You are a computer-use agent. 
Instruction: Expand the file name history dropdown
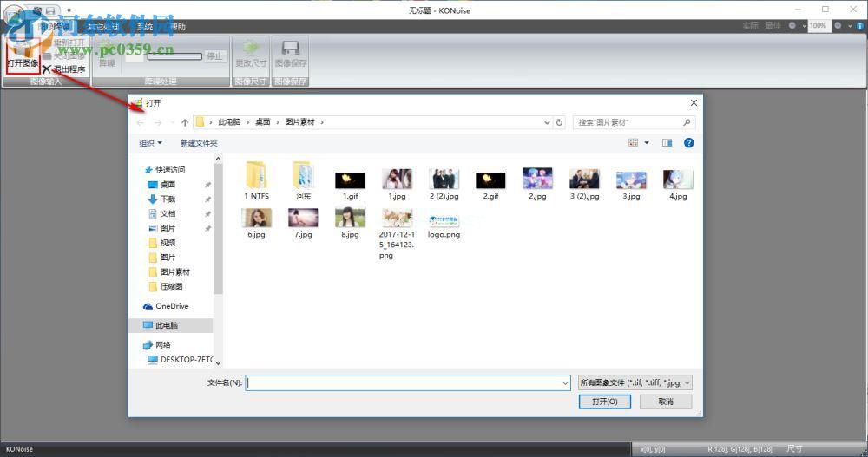565,382
